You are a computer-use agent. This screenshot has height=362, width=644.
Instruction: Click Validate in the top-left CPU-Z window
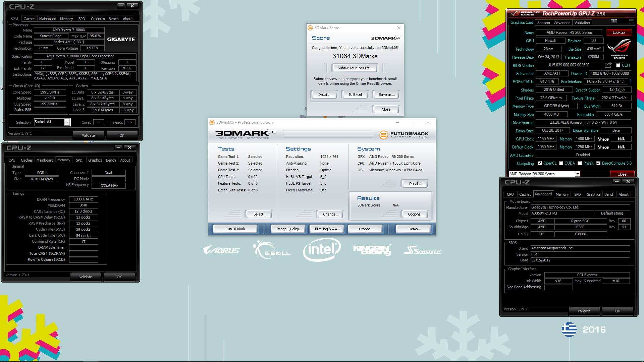[88, 135]
